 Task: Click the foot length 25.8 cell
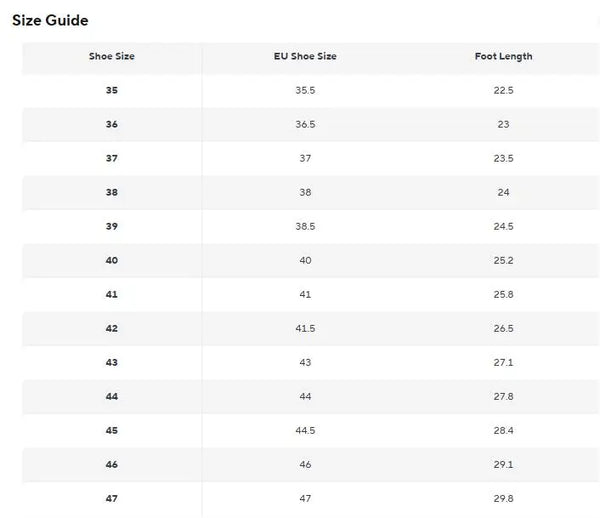pyautogui.click(x=503, y=294)
